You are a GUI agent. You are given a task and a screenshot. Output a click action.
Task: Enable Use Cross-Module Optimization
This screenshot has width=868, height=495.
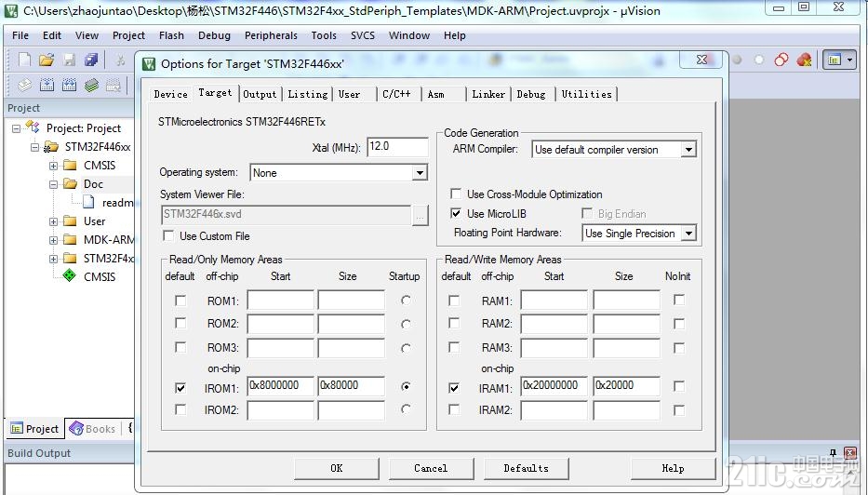456,194
